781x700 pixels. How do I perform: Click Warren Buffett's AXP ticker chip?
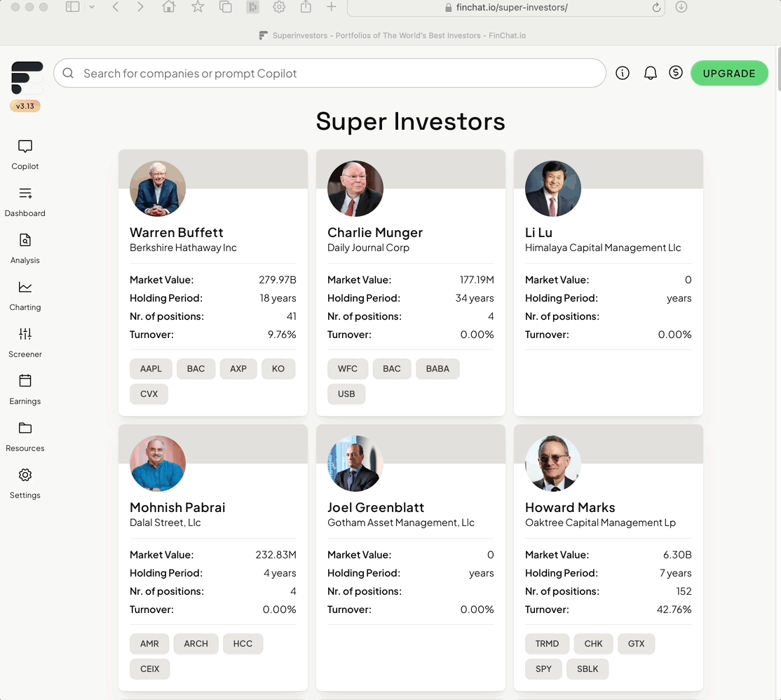238,369
